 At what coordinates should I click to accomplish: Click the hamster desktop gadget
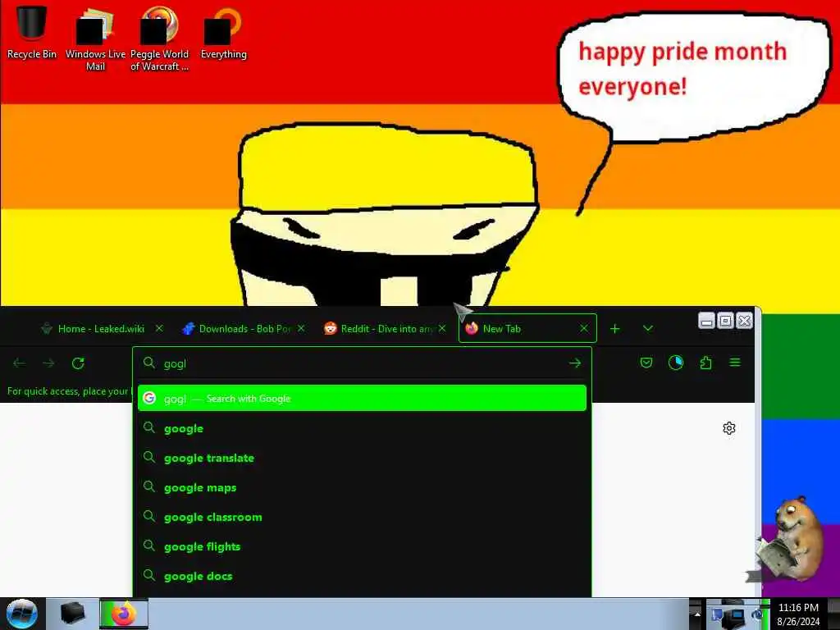click(791, 538)
